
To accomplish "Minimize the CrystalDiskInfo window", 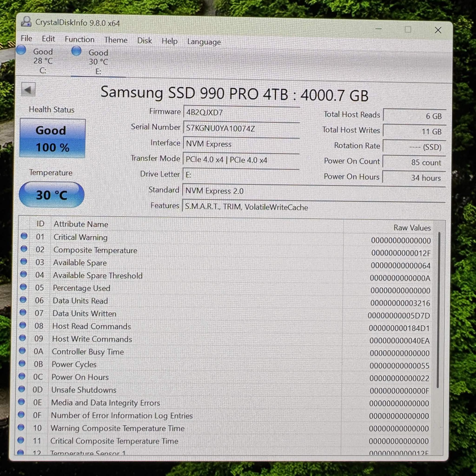I will pyautogui.click(x=378, y=29).
